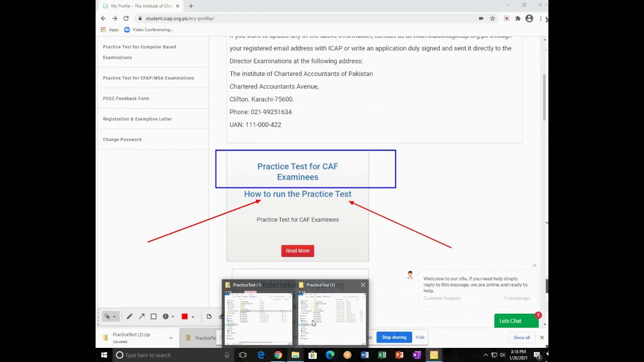Screen dimensions: 644x362
Task: Show hidden system tray icons
Action: click(486, 355)
